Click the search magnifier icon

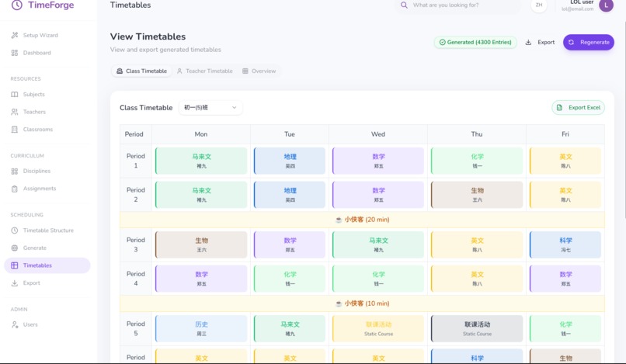click(x=404, y=5)
